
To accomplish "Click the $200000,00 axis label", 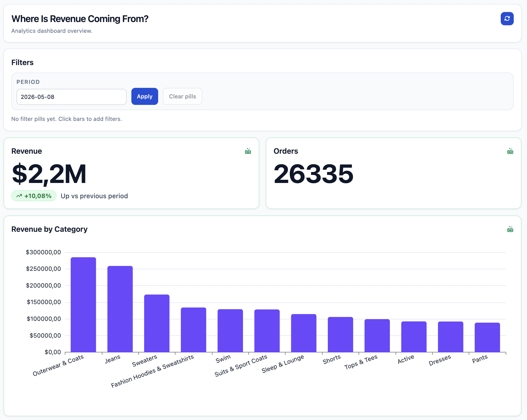I will tap(43, 285).
